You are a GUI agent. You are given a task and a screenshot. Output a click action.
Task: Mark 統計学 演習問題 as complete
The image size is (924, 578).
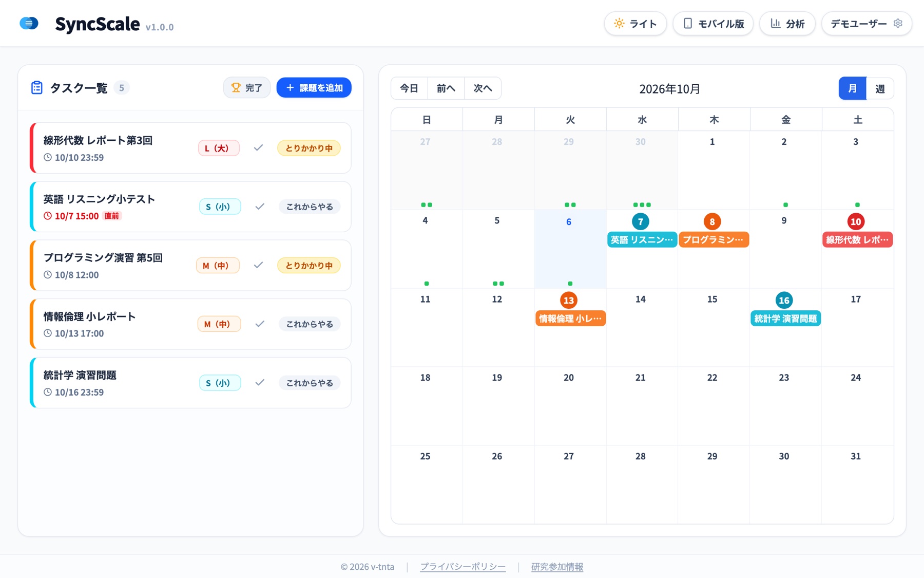[x=260, y=382]
